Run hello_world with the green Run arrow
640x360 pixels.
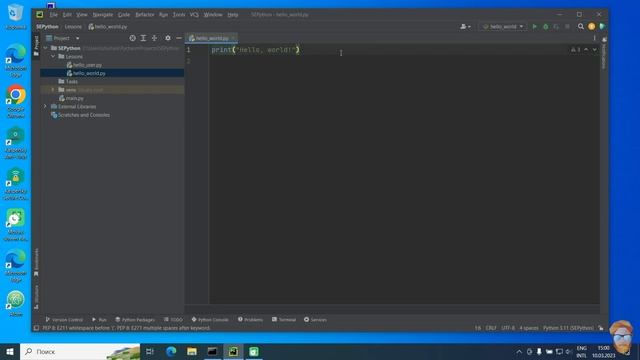pos(535,27)
